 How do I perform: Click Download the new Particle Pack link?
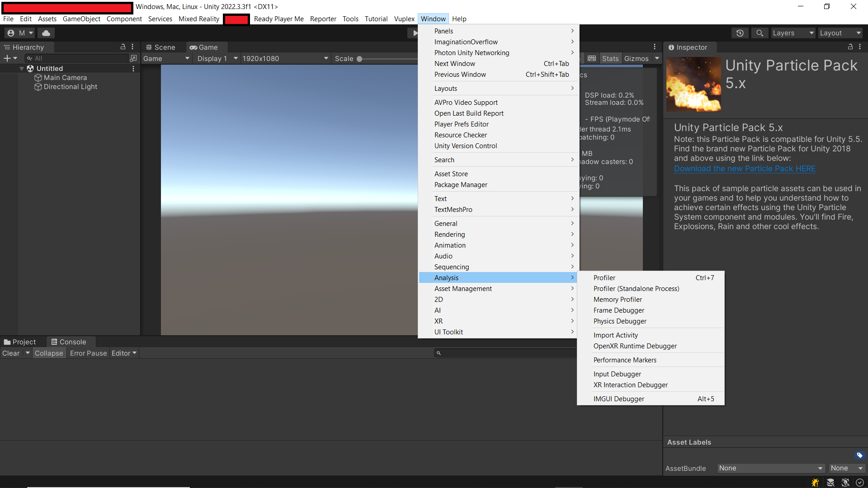[x=745, y=169]
